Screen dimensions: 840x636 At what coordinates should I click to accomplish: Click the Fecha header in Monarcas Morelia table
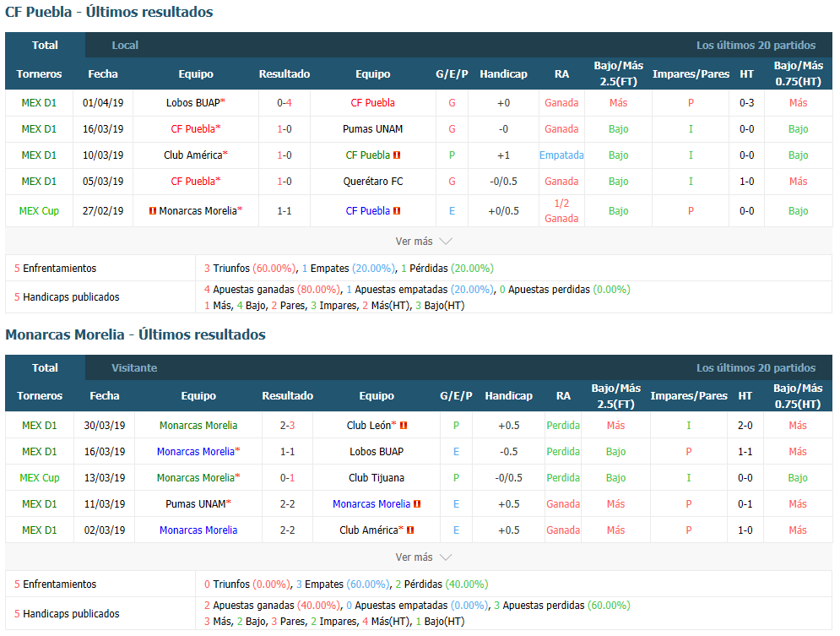tap(105, 396)
